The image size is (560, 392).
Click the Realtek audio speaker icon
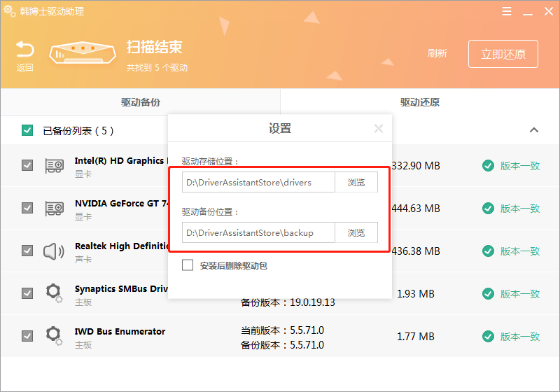[x=55, y=251]
